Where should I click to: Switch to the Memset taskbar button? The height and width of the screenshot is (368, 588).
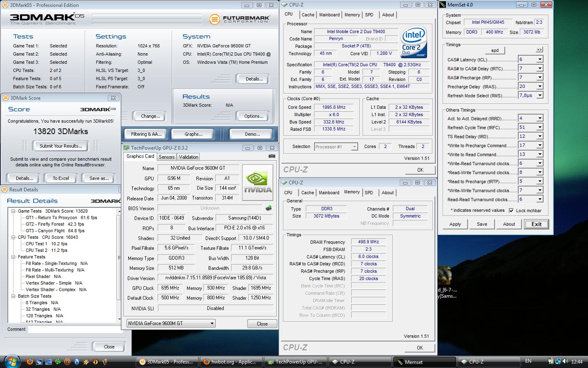pyautogui.click(x=425, y=362)
